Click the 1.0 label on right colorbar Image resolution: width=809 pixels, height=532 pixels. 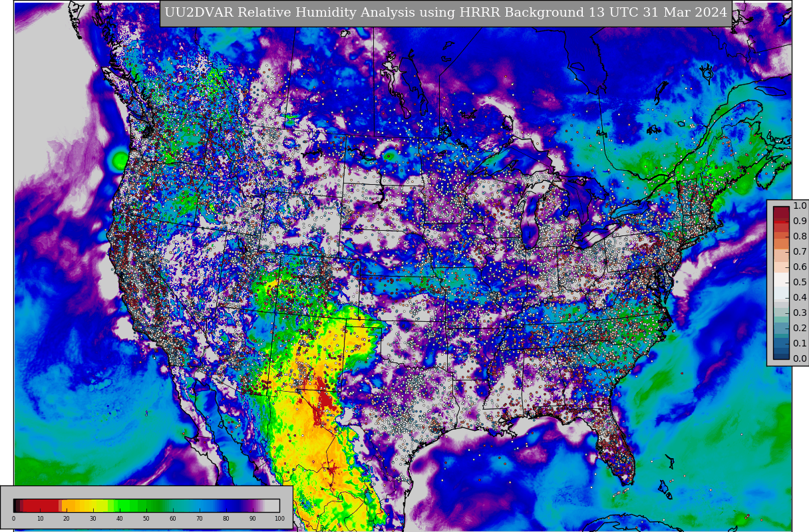click(x=800, y=206)
